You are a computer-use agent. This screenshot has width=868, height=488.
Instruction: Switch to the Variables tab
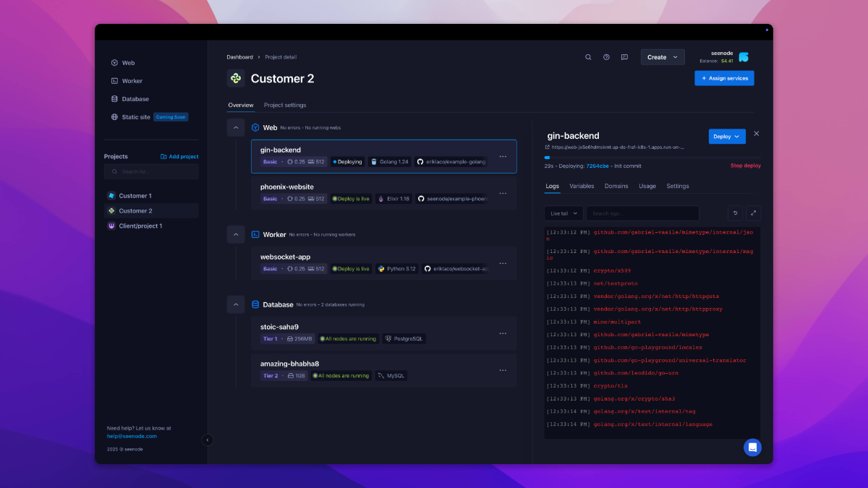click(x=582, y=187)
